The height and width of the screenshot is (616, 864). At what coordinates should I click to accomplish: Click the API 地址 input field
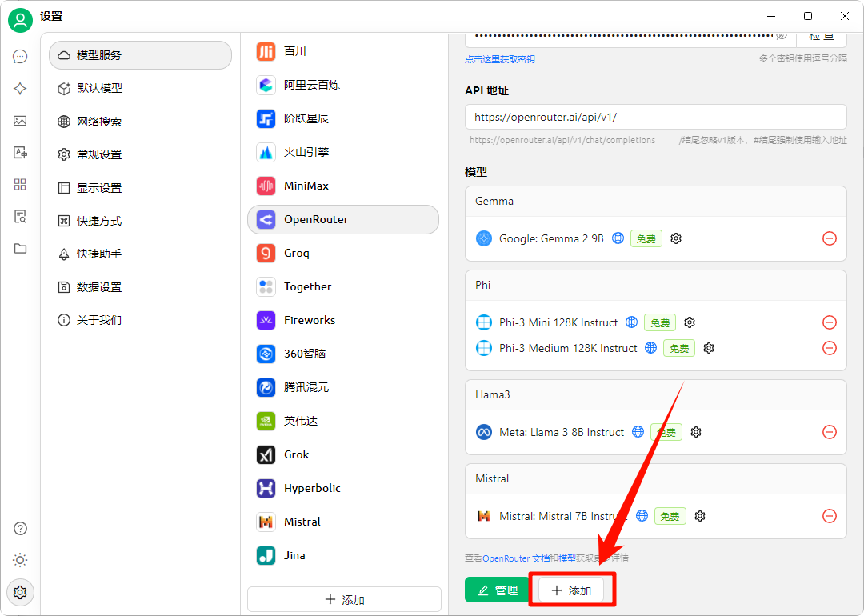click(x=656, y=117)
